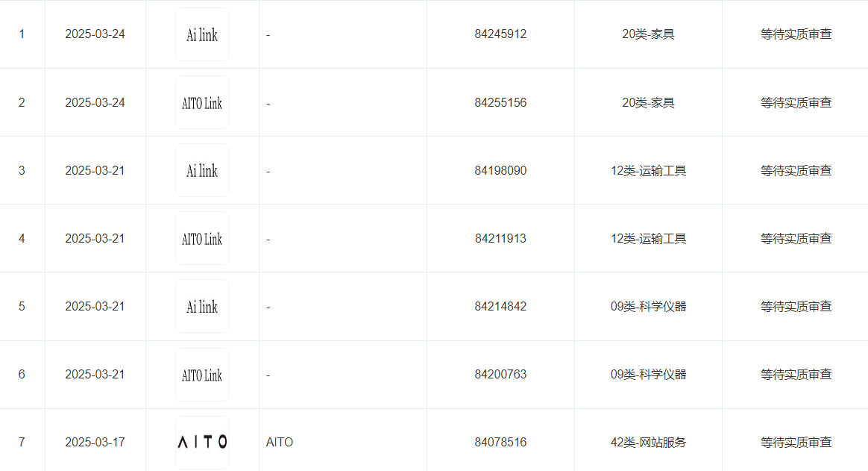Click registration number 84214842

[500, 307]
